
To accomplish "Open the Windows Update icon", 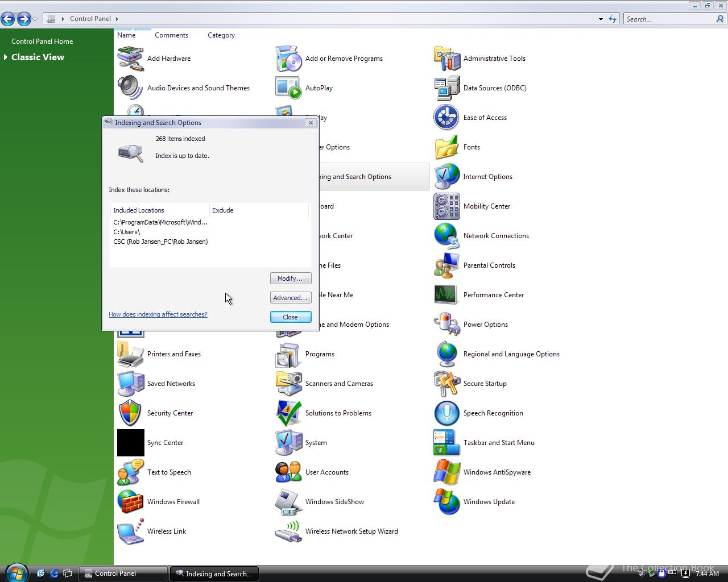I will pyautogui.click(x=446, y=502).
